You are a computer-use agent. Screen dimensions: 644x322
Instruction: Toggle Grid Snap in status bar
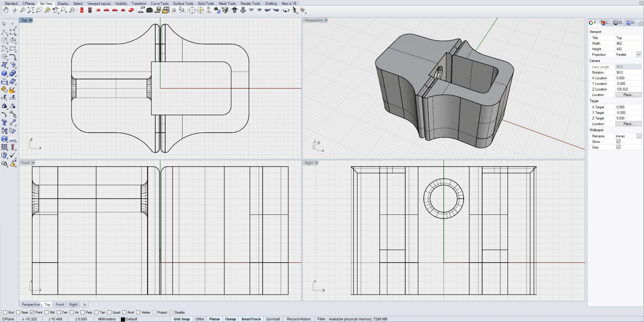[x=182, y=319]
